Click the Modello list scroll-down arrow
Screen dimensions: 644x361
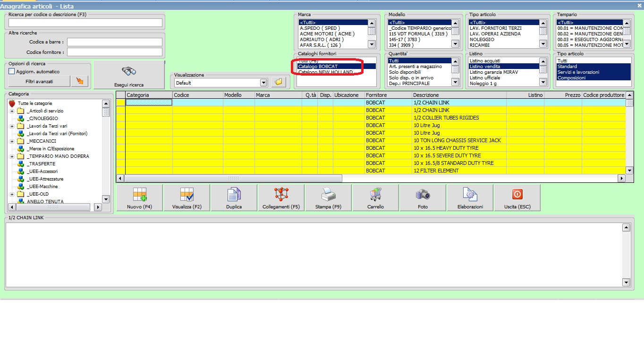(455, 44)
